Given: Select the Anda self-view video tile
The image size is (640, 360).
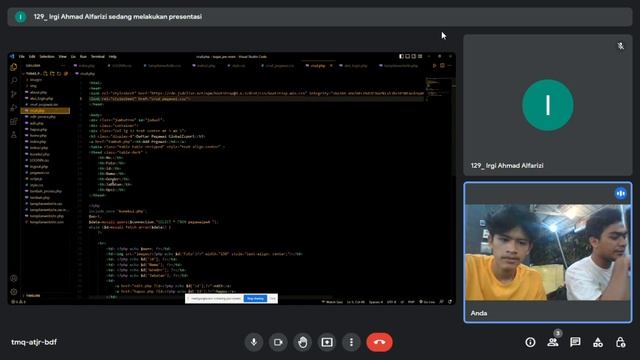Looking at the screenshot, I should pos(548,252).
